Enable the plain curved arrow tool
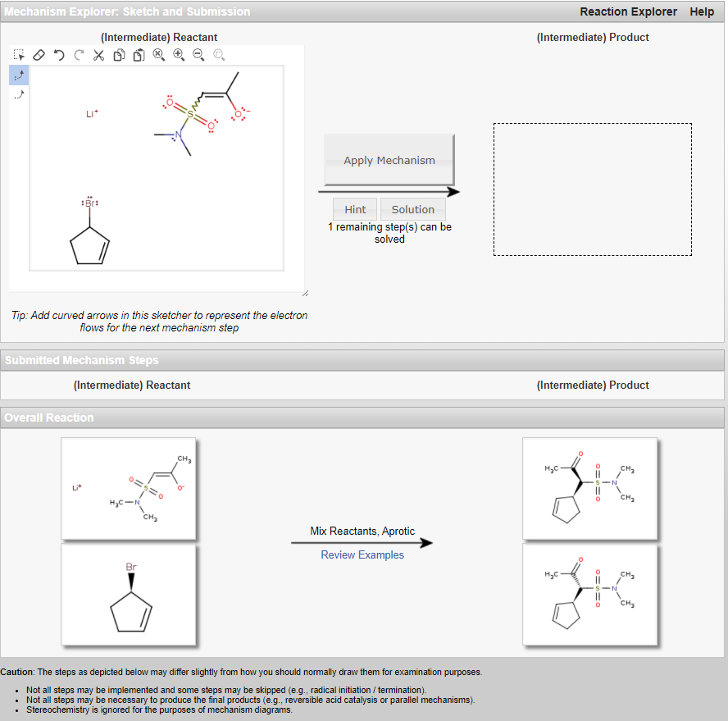728x721 pixels. (18, 94)
